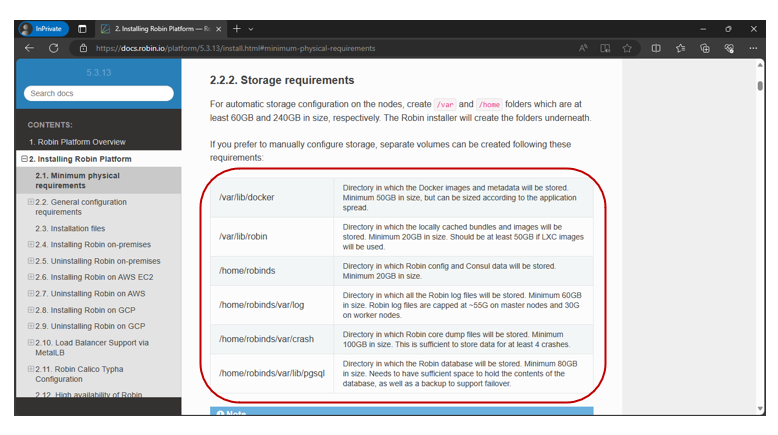This screenshot has width=778, height=435.
Task: Open Installing Robin on AWS EC2 link
Action: 94,277
